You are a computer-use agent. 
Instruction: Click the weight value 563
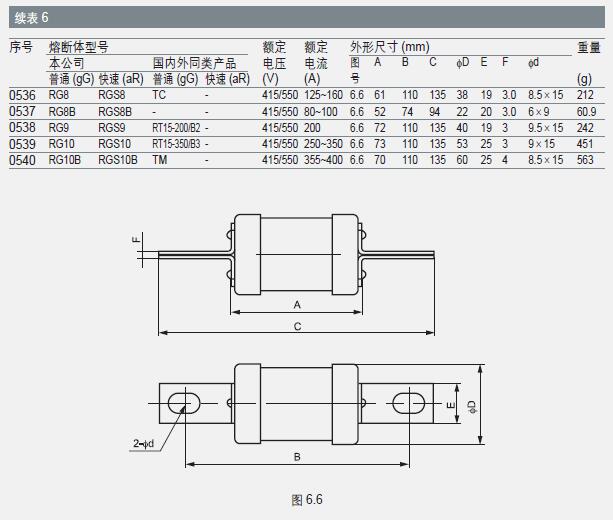585,159
